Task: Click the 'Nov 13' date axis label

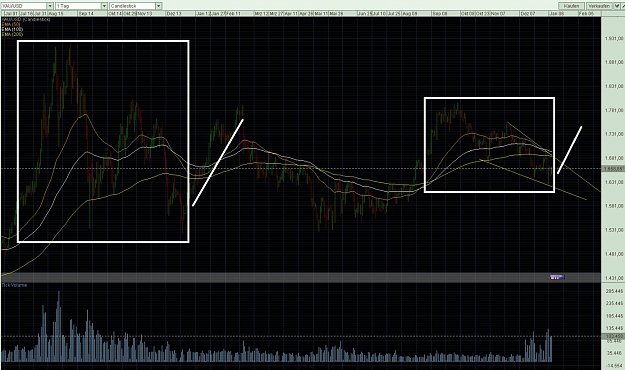Action: 144,14
